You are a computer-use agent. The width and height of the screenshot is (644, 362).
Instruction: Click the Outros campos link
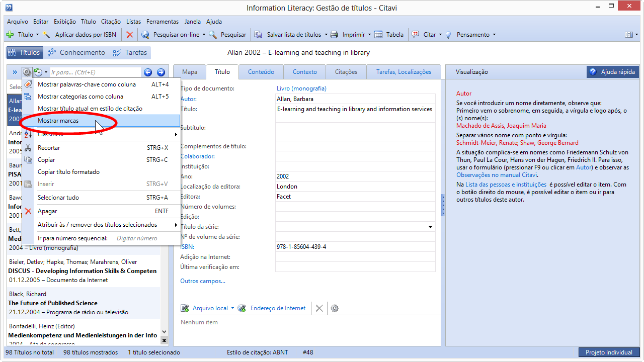pos(203,281)
